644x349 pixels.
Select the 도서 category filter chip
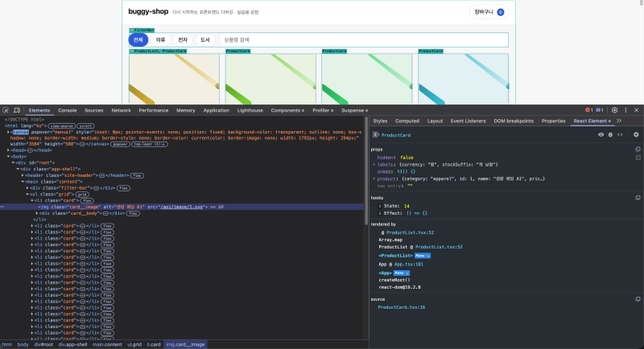tap(205, 39)
